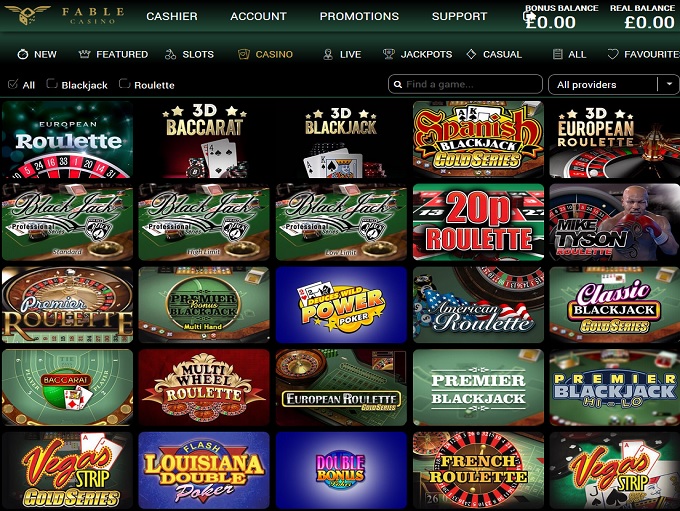The width and height of the screenshot is (680, 511).
Task: Click the Favourites heart icon
Action: 613,54
